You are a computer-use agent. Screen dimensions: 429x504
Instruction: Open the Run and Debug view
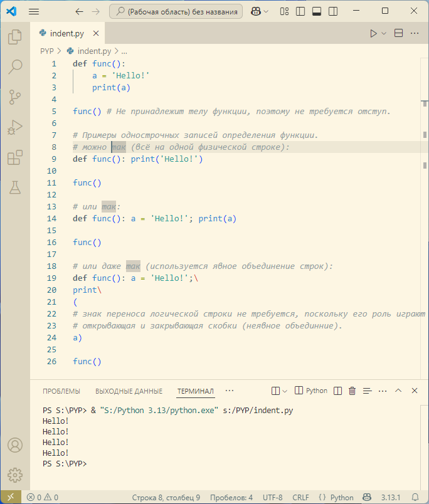coord(15,127)
